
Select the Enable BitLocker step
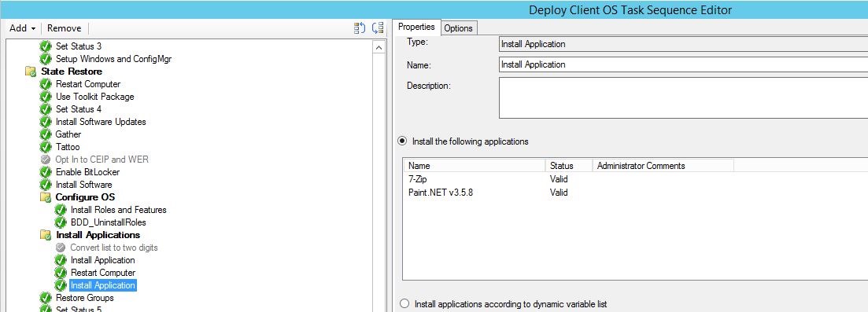pos(87,172)
